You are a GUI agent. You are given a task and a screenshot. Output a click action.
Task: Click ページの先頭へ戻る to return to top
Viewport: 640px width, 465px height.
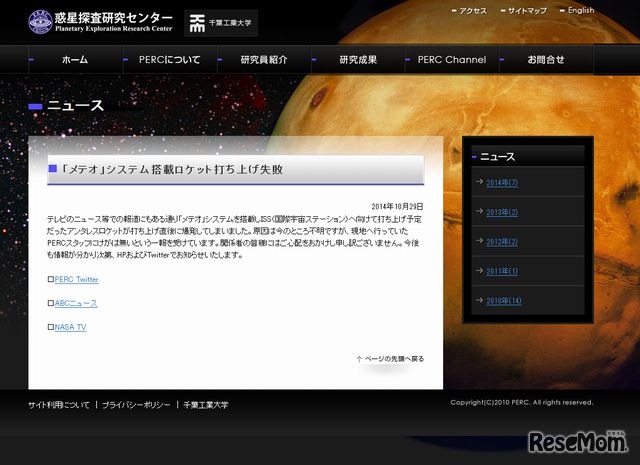pyautogui.click(x=394, y=359)
